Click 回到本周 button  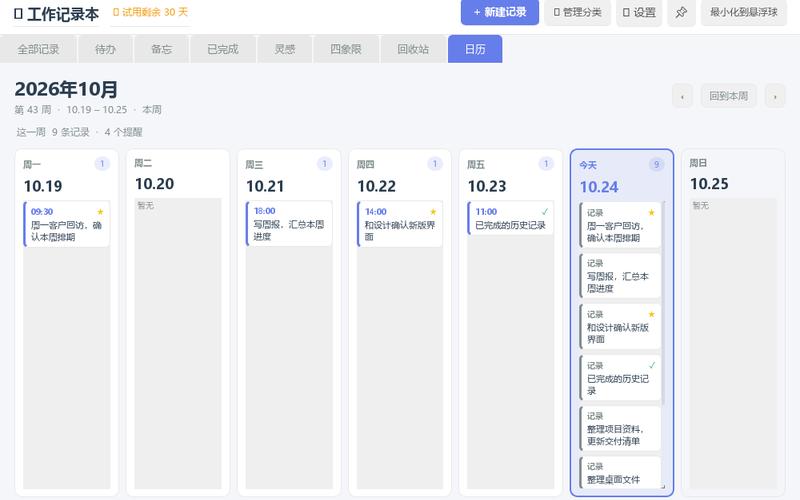pos(729,96)
